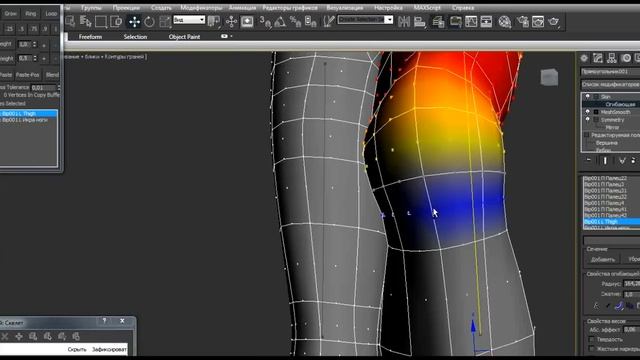Viewport: 640px width, 360px height.
Task: Open the Motion command panel tab
Action: [626, 58]
